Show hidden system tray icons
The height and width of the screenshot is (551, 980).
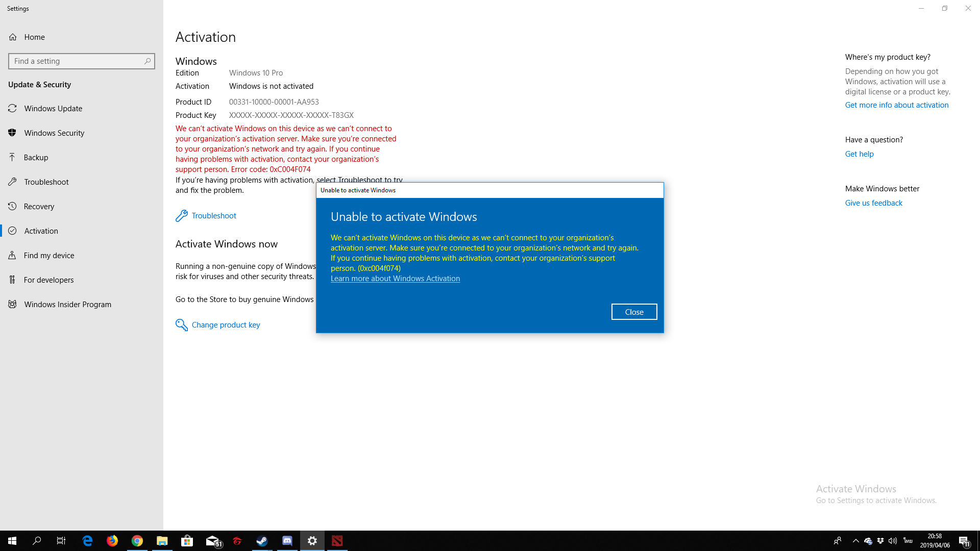pos(856,541)
